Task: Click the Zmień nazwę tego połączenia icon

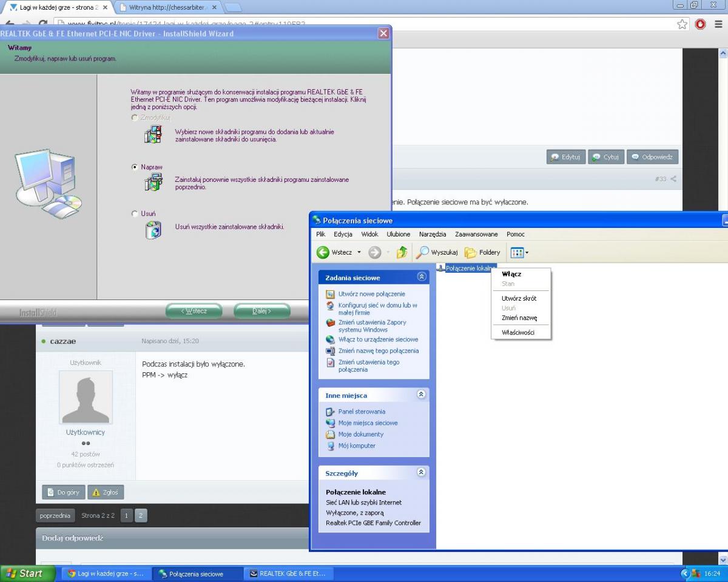Action: pos(331,351)
